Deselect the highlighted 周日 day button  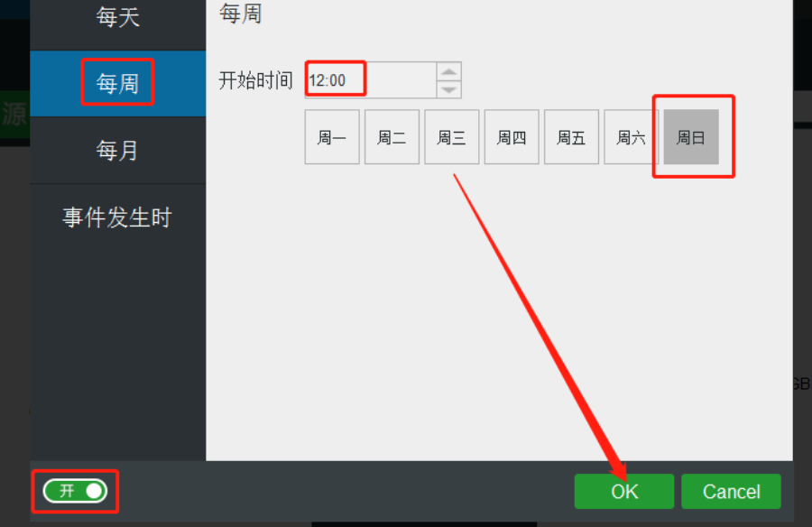pyautogui.click(x=691, y=137)
